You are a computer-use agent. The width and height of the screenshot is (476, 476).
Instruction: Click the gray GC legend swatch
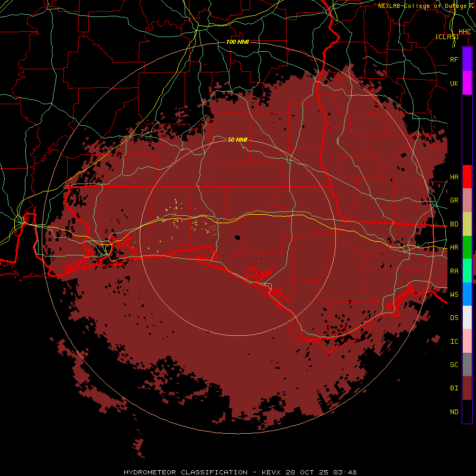(467, 364)
